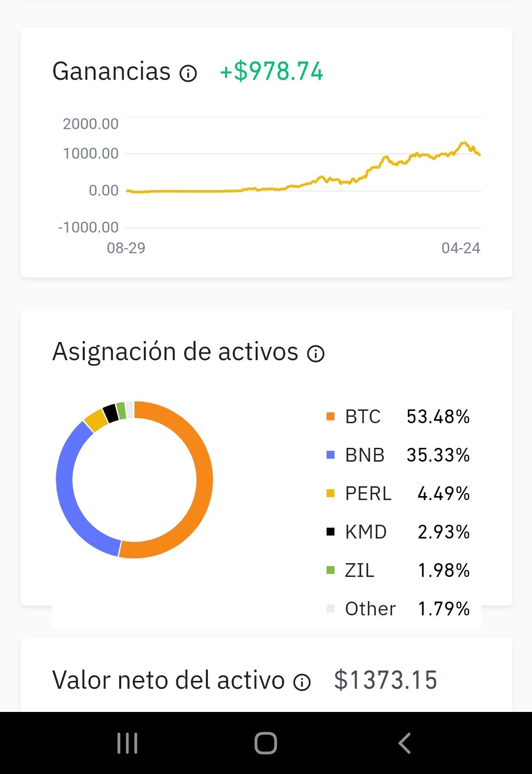
Task: Select the blue BNB legend square
Action: click(331, 455)
